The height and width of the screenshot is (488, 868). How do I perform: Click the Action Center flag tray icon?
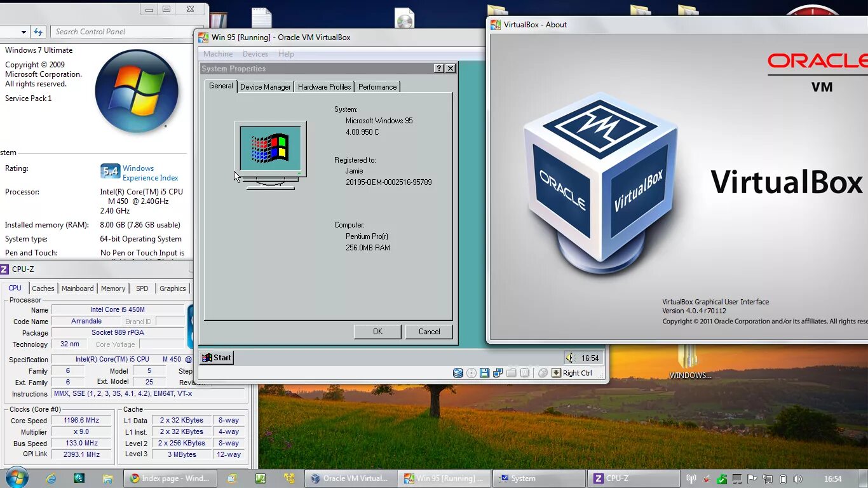click(x=752, y=479)
